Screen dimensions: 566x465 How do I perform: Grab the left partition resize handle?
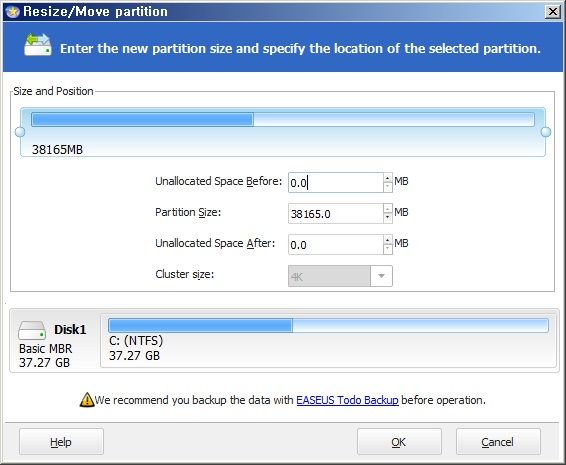click(20, 132)
